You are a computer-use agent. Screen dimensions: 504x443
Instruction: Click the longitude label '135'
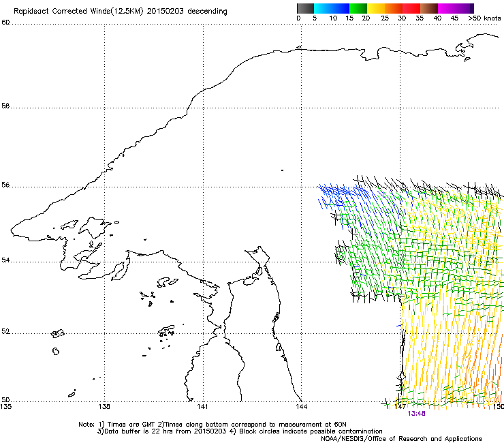[5, 407]
